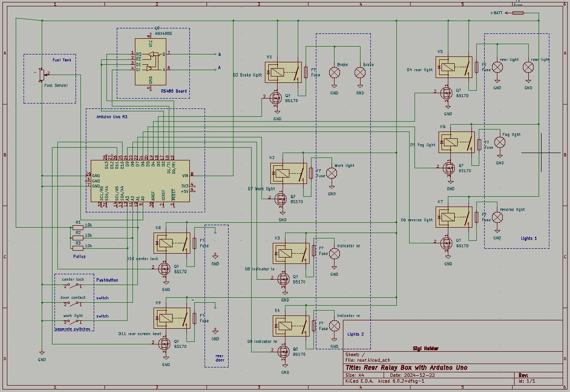The height and width of the screenshot is (392, 570).
Task: Select the Indicator le lamp symbol
Action: coord(334,254)
